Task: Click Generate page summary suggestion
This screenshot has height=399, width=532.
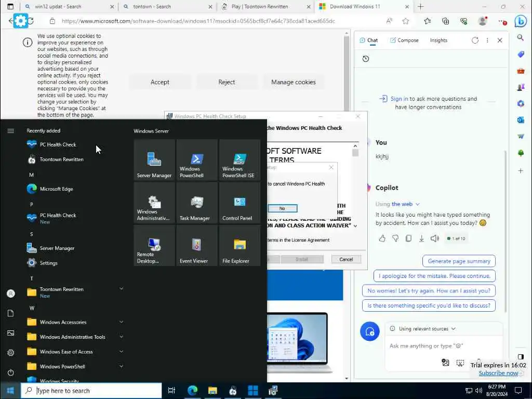Action: click(x=459, y=261)
